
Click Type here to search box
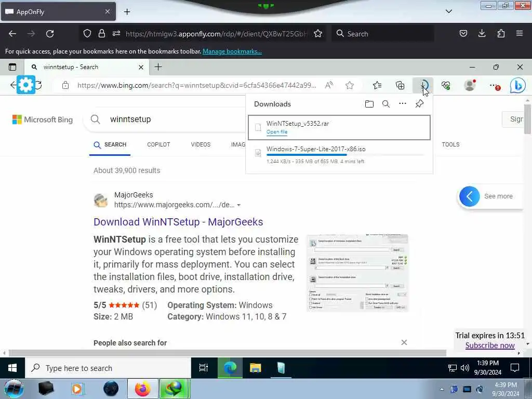tap(108, 368)
